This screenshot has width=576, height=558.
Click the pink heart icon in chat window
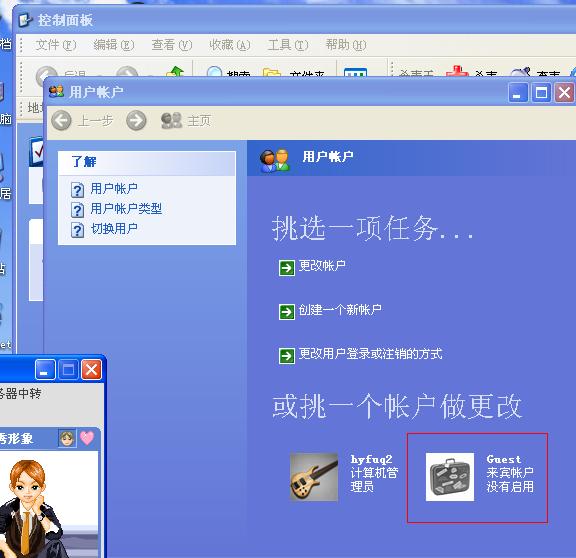(87, 438)
